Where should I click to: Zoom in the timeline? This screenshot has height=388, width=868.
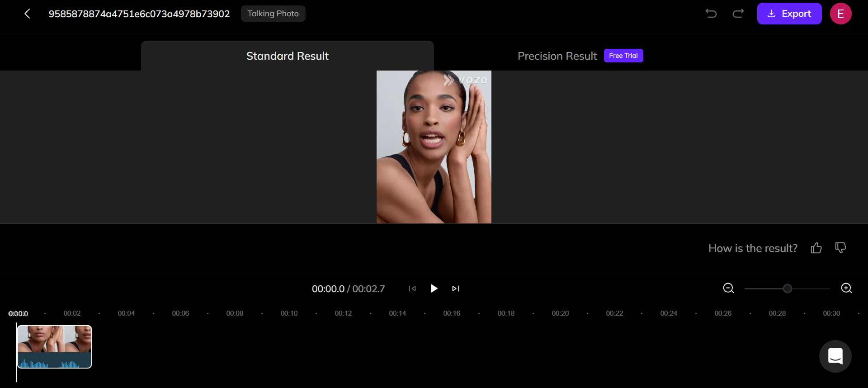pyautogui.click(x=846, y=288)
